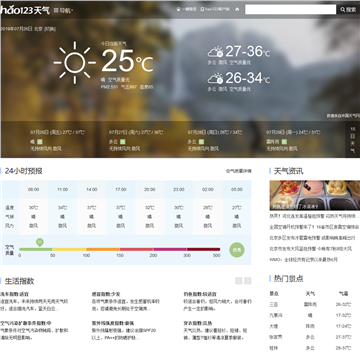Click green air quality badge for 07月27日
This screenshot has width=360, height=360.
122,142
